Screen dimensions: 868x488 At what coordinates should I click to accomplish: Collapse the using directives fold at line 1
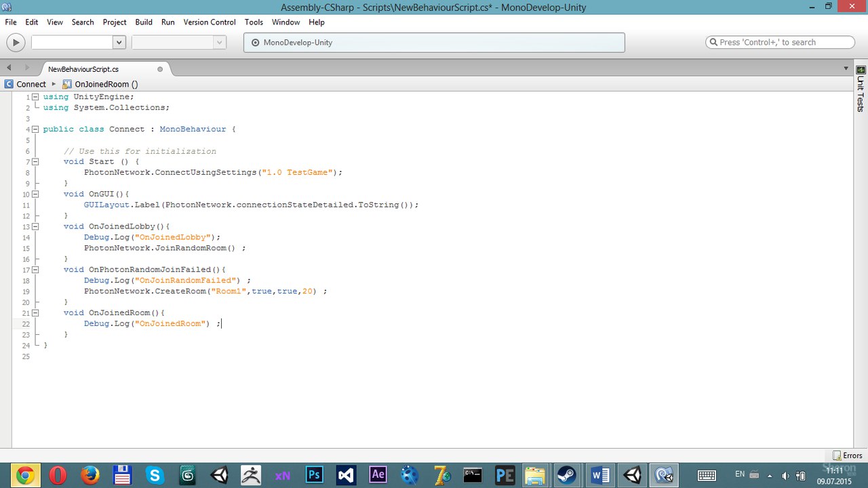(35, 97)
